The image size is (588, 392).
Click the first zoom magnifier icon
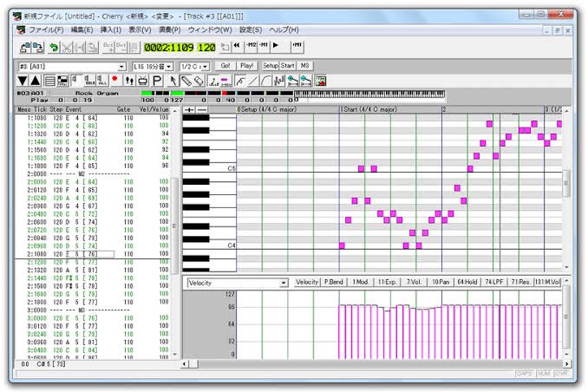[x=292, y=81]
